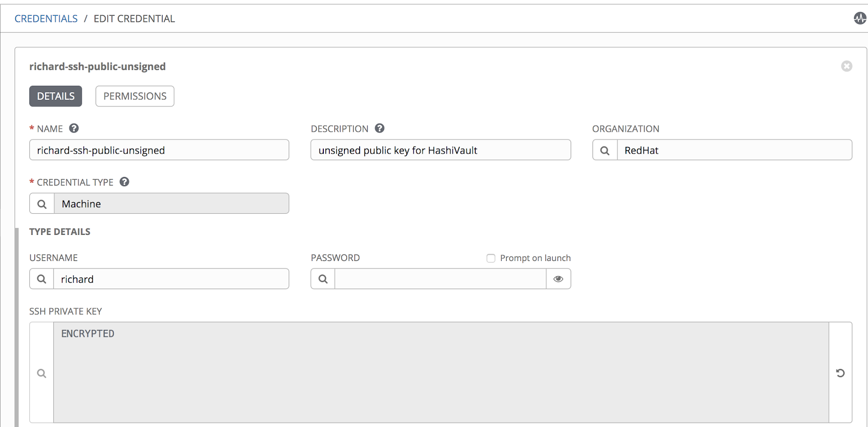The image size is (868, 427).
Task: Switch to the Permissions tab
Action: [135, 96]
